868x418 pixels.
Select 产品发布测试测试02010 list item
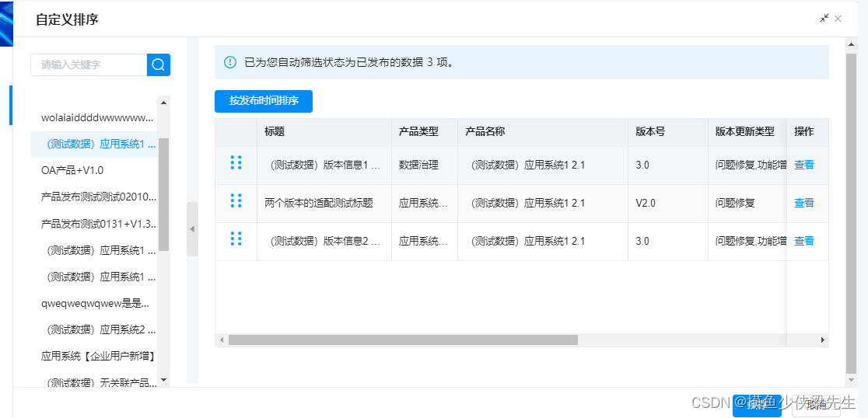coord(94,197)
